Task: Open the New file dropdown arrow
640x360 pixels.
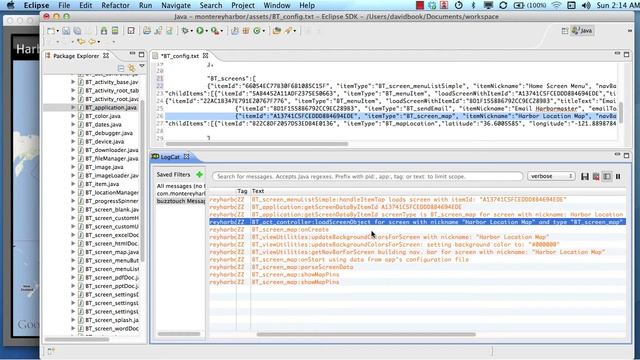Action: click(57, 31)
